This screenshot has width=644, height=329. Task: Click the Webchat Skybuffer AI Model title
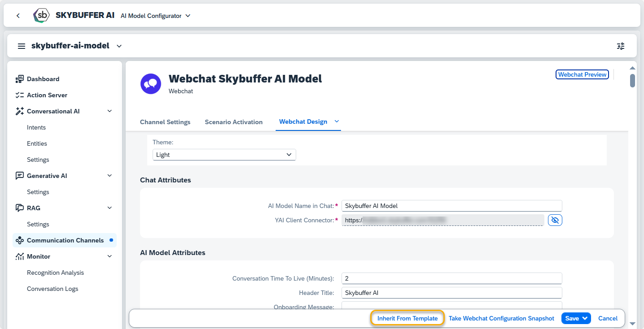click(245, 79)
